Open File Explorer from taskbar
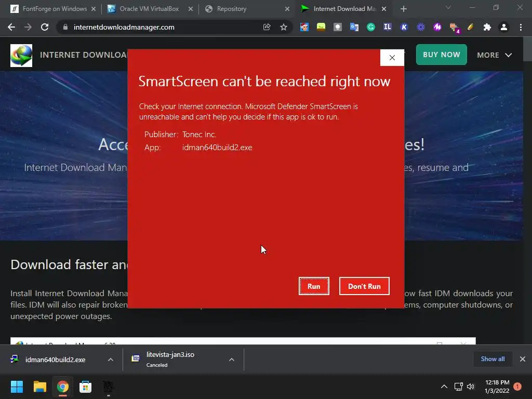532x399 pixels. point(39,387)
